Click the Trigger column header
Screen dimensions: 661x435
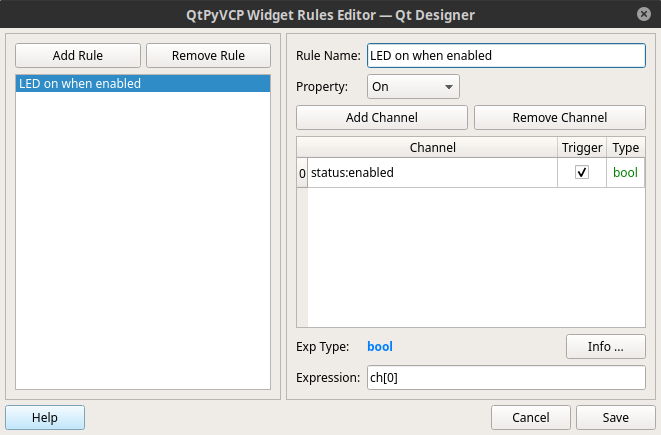[x=582, y=148]
